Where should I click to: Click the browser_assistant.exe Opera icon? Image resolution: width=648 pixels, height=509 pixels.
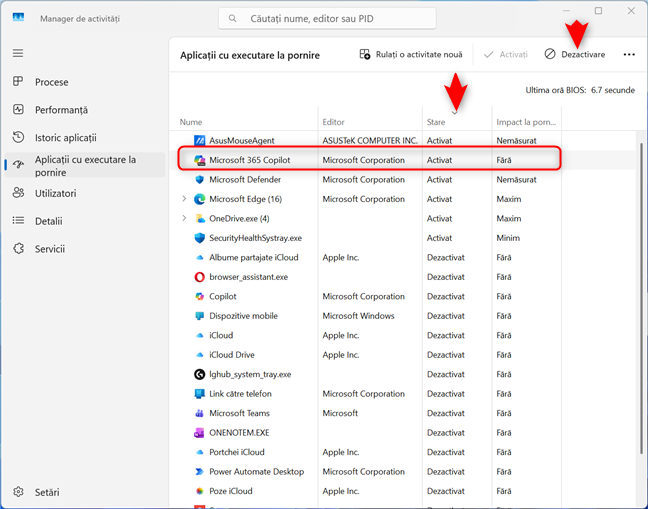tap(200, 277)
